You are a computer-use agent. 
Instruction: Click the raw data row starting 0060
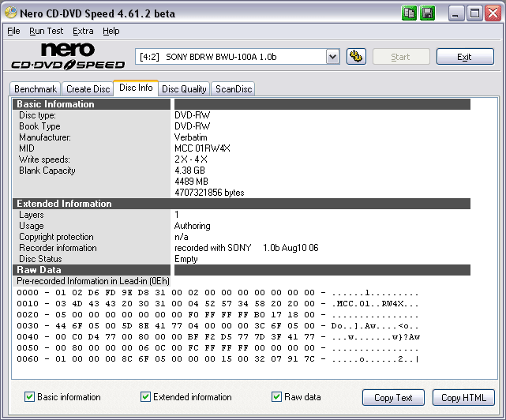pyautogui.click(x=218, y=359)
